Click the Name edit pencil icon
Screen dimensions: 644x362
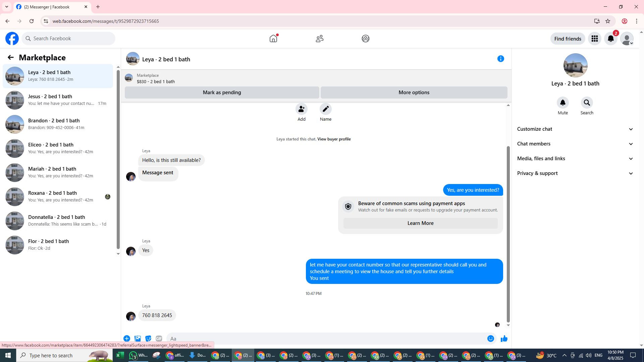coord(325,109)
